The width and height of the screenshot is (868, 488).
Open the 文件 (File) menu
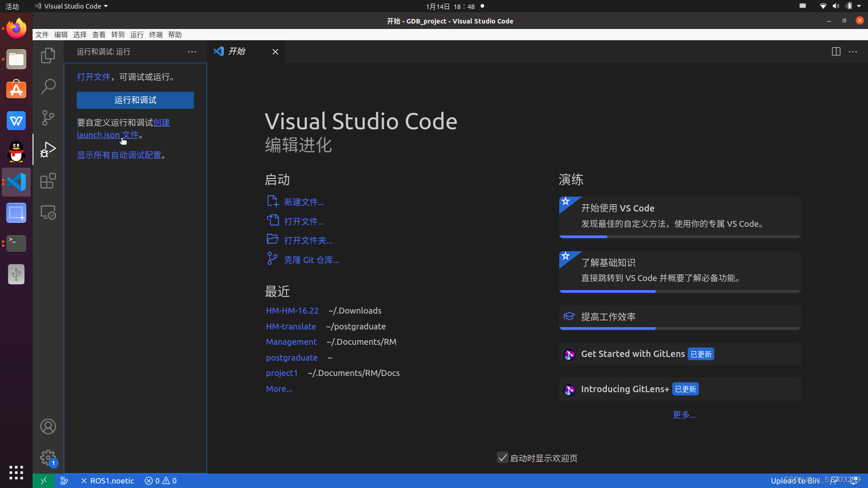42,35
